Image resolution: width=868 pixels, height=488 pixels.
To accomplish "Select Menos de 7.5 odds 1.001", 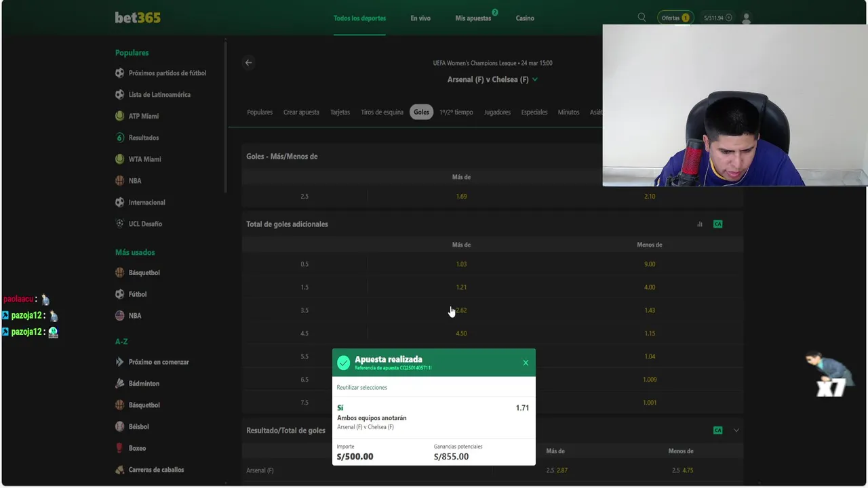I will (x=650, y=403).
